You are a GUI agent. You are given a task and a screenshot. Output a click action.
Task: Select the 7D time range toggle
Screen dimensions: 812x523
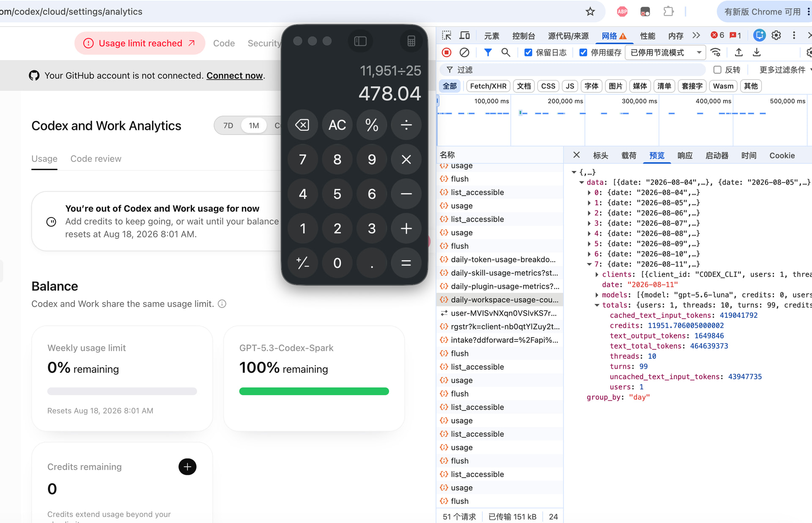click(228, 126)
